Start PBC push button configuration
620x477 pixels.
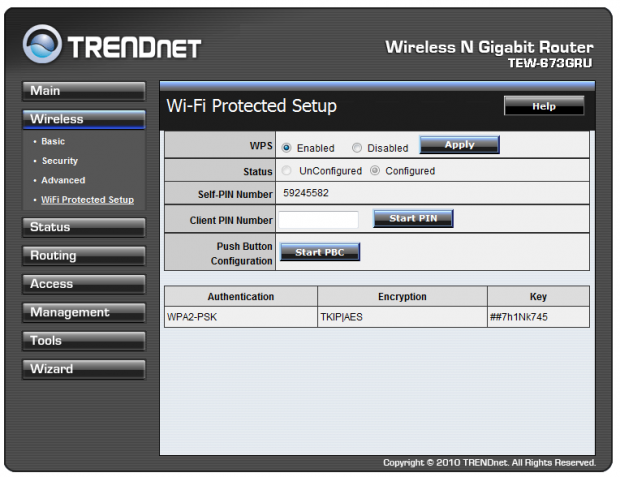[x=320, y=252]
